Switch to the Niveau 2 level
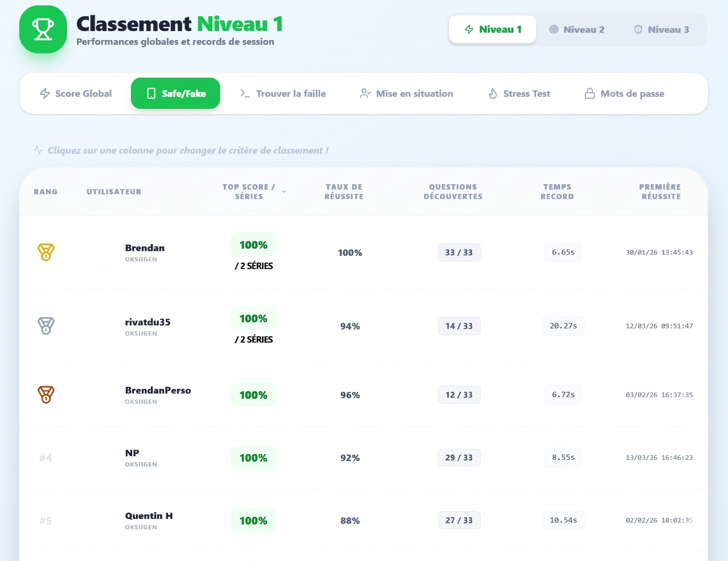728x561 pixels. pos(577,29)
